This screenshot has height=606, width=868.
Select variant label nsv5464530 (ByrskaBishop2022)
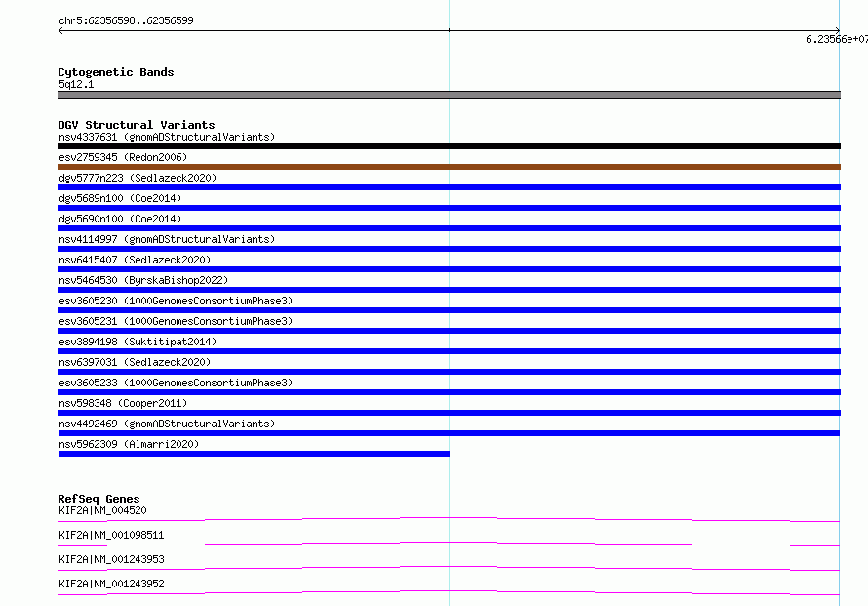point(143,280)
